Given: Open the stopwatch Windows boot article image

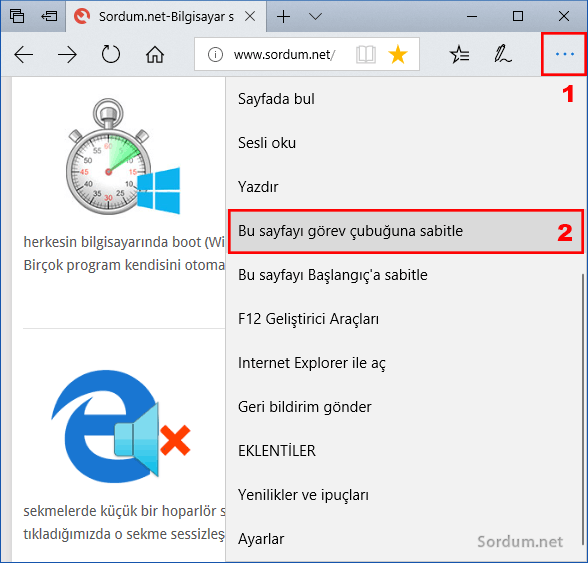Looking at the screenshot, I should point(123,156).
